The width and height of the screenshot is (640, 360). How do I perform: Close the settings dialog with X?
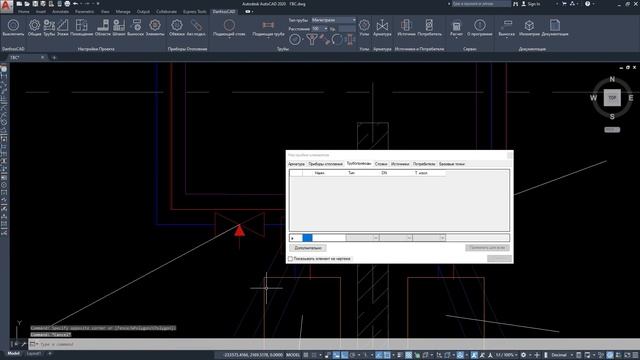click(509, 155)
